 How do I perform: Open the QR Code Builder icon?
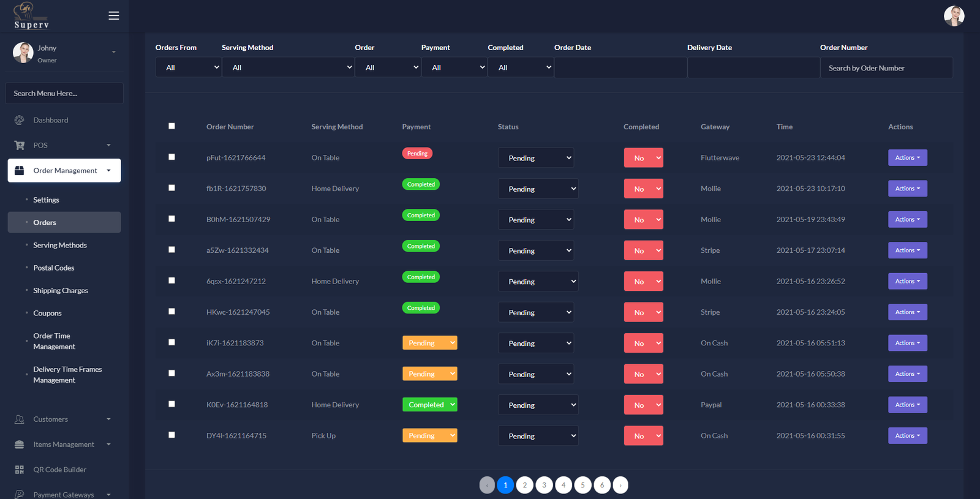[x=20, y=470]
